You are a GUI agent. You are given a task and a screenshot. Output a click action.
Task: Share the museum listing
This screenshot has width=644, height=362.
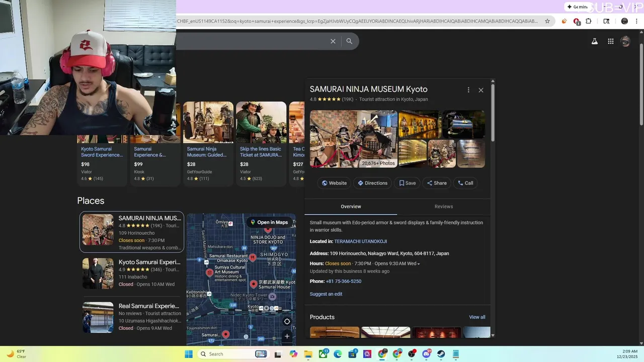click(x=437, y=183)
